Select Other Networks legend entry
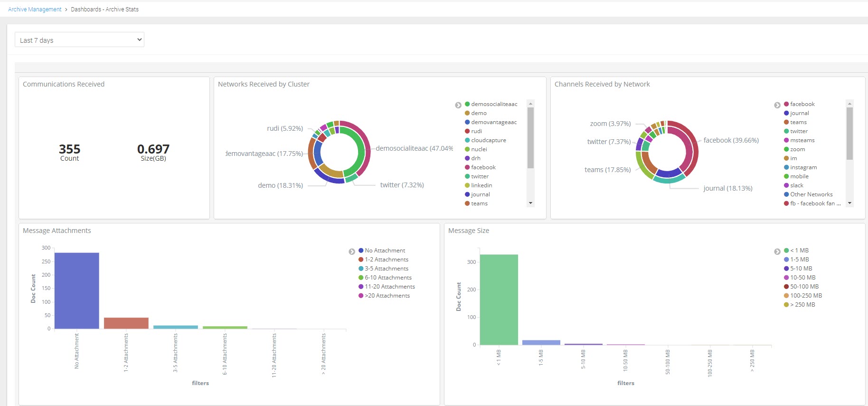 (x=808, y=194)
